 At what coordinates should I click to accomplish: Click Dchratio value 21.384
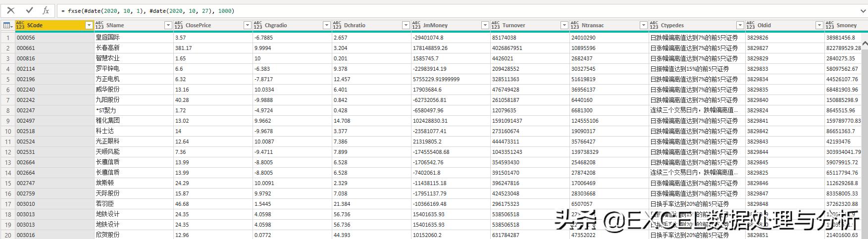tap(371, 204)
